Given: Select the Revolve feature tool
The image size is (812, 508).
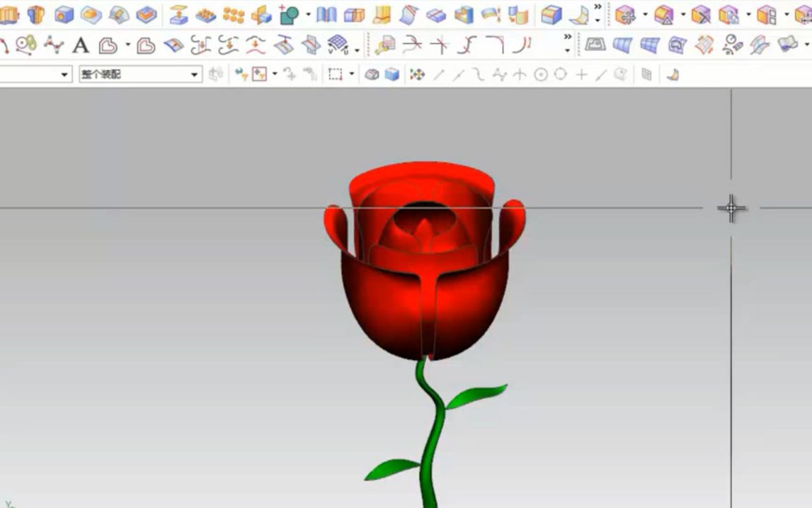Looking at the screenshot, I should pos(35,14).
